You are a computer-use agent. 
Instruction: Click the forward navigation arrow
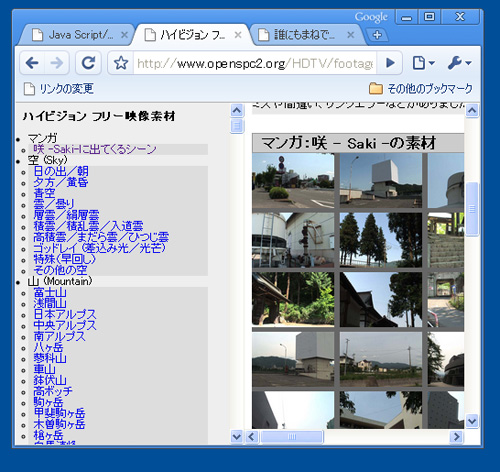click(57, 63)
